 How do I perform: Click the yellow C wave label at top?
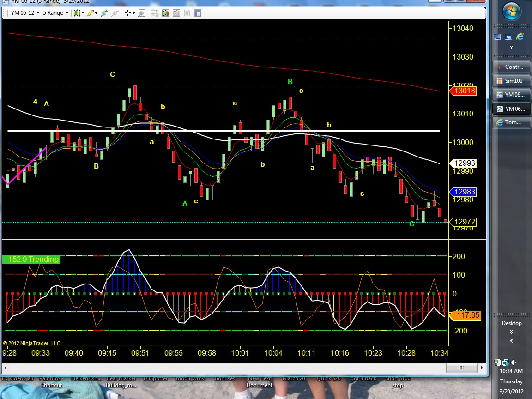tap(113, 74)
